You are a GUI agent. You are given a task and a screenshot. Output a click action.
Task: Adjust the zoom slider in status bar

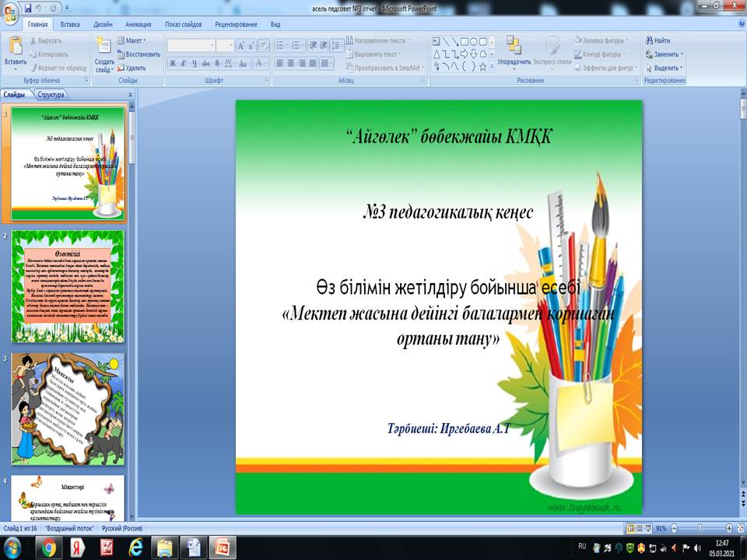pos(699,527)
